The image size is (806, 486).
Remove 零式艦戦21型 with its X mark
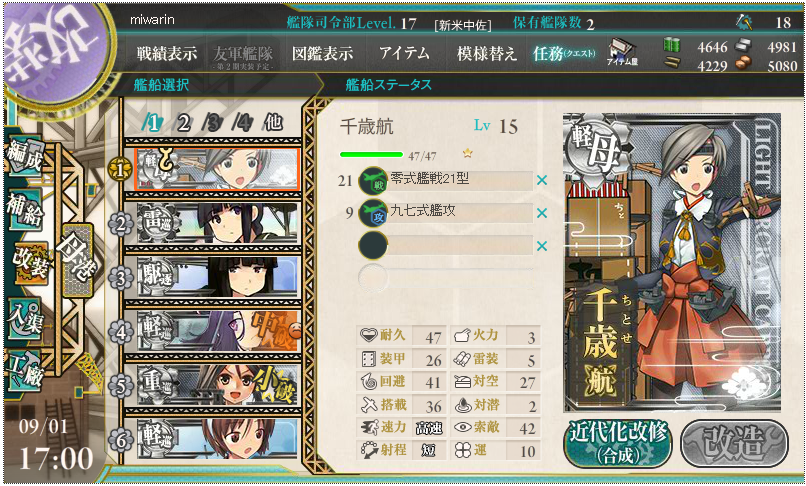tap(541, 181)
